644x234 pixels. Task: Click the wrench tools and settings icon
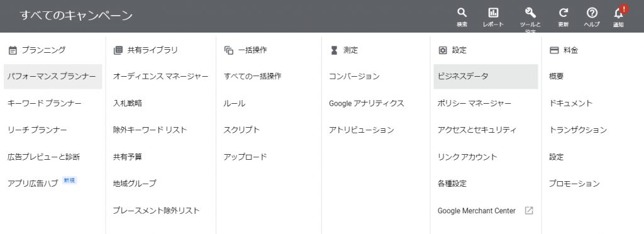click(x=530, y=13)
